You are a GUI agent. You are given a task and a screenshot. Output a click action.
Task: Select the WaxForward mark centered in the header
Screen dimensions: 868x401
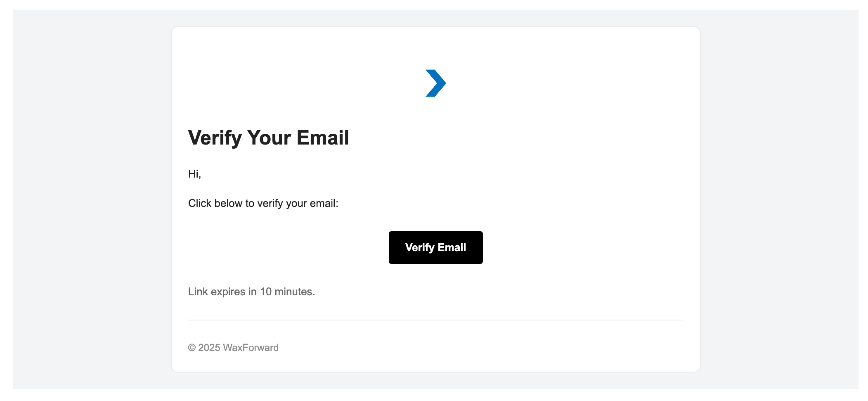[x=435, y=83]
